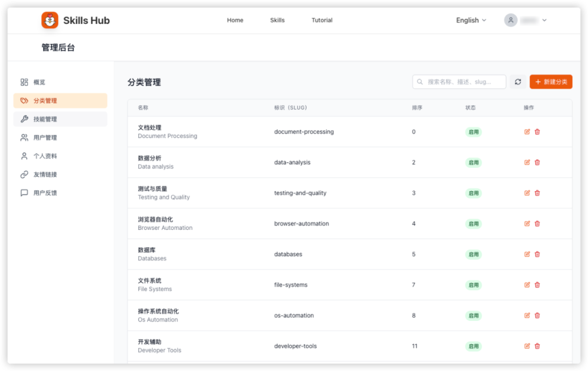
Task: Click the Skills Hub robot logo
Action: coord(50,20)
